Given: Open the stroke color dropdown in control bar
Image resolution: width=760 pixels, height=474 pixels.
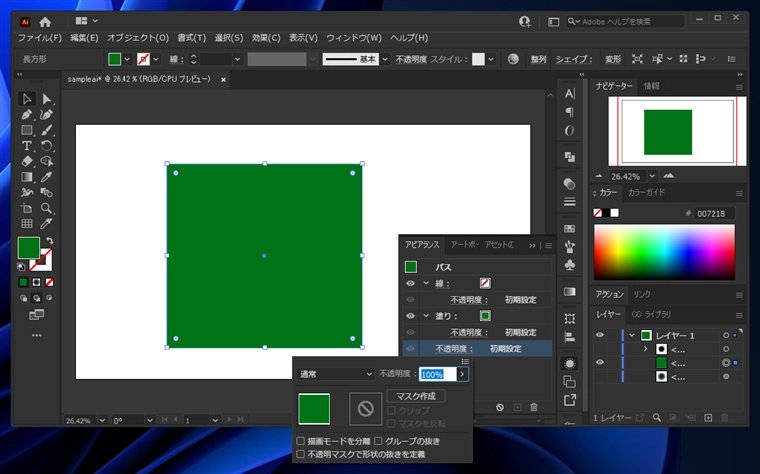Looking at the screenshot, I should [x=156, y=59].
